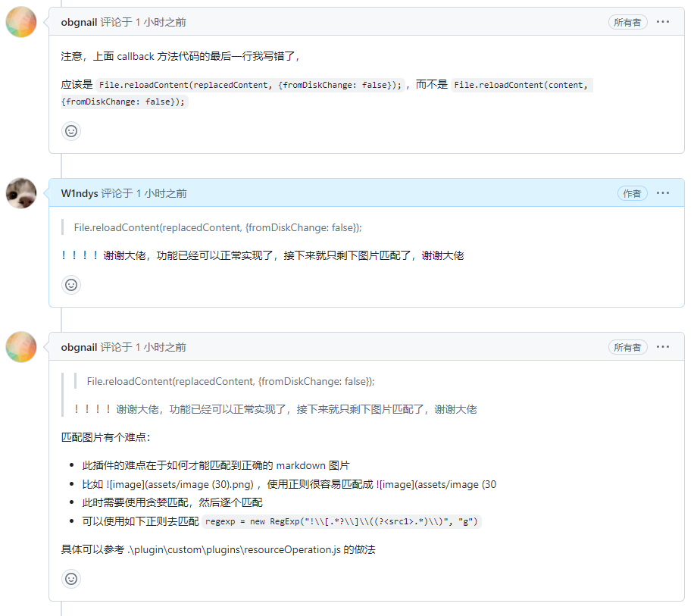Add emoji reaction to W1ndys comment

pos(71,285)
